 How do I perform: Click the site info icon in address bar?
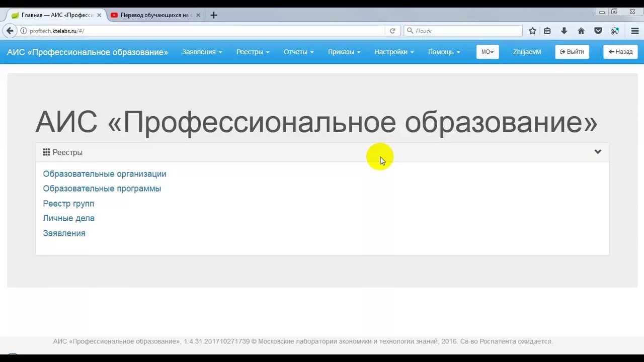(x=23, y=31)
